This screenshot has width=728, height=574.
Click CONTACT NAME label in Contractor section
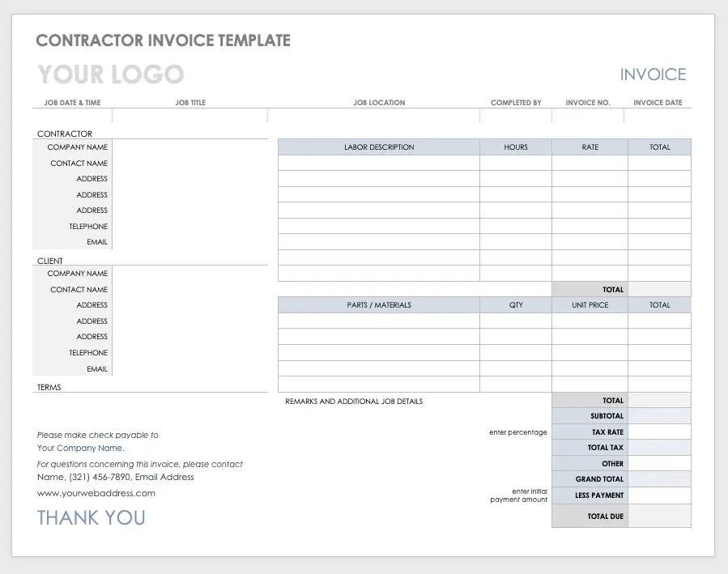coord(79,164)
